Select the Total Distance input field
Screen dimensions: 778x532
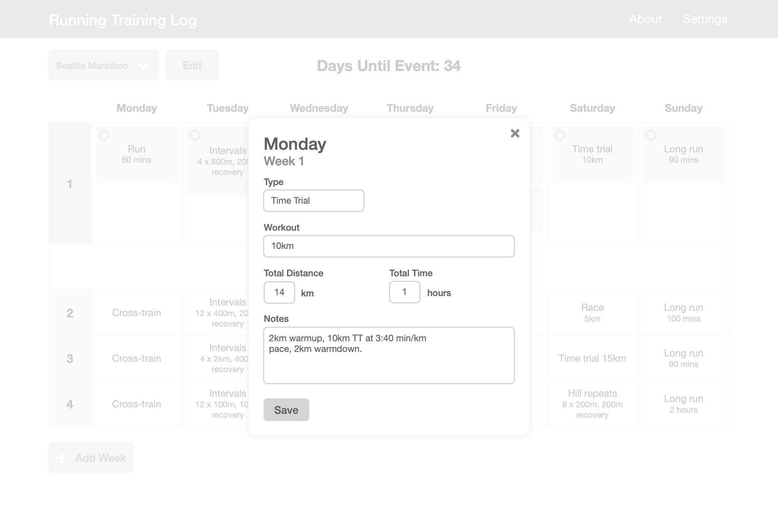[279, 291]
